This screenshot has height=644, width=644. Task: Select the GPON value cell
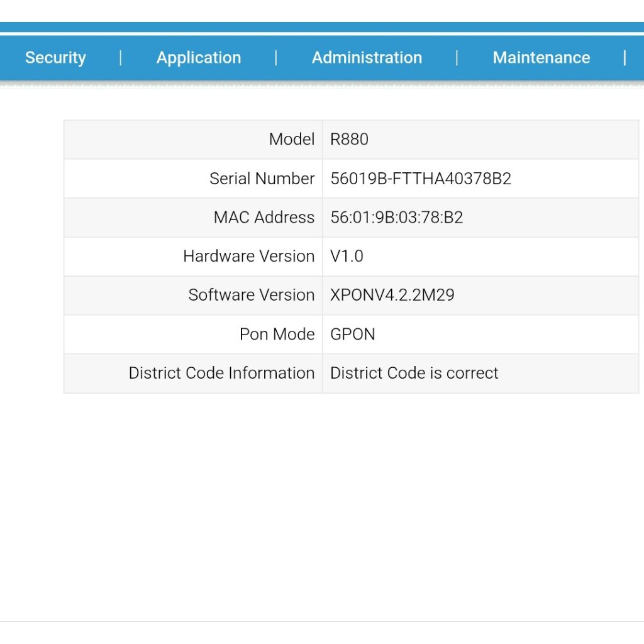point(353,334)
